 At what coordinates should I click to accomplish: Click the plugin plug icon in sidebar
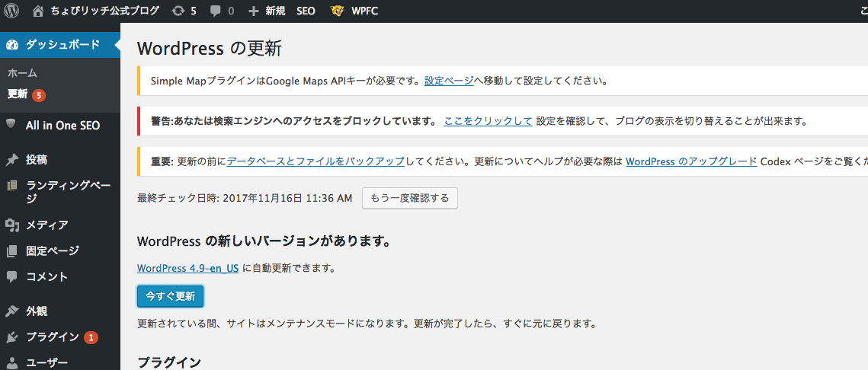[x=12, y=337]
